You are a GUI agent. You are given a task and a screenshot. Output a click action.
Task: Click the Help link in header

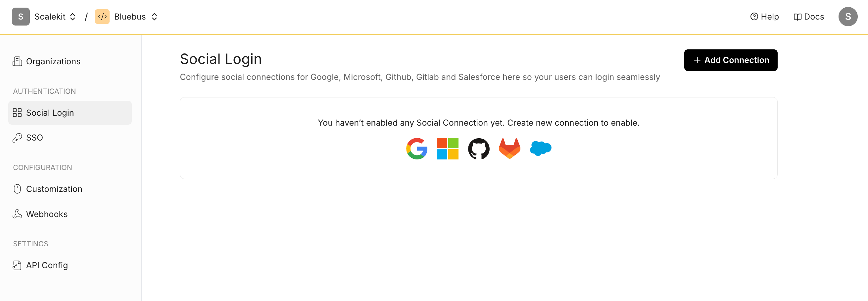(765, 16)
